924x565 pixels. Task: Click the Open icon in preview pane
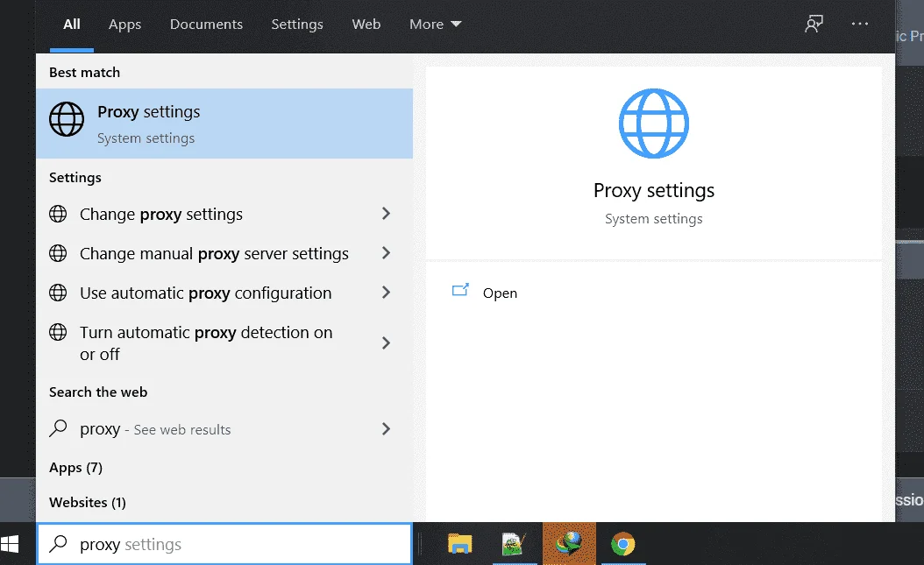click(x=460, y=290)
